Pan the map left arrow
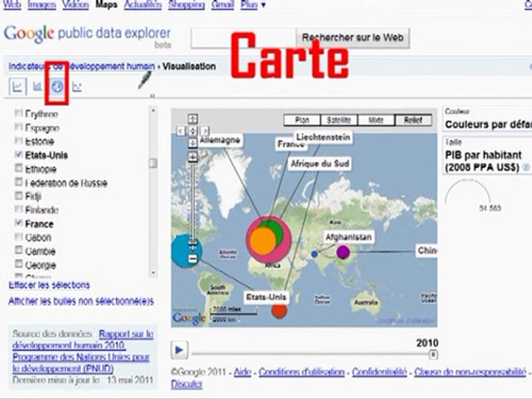 [181, 131]
